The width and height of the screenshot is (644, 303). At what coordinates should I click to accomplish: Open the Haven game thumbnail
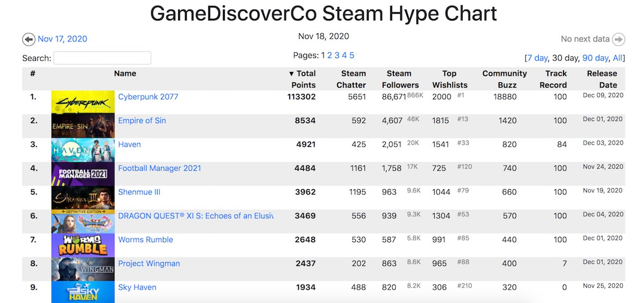click(83, 150)
